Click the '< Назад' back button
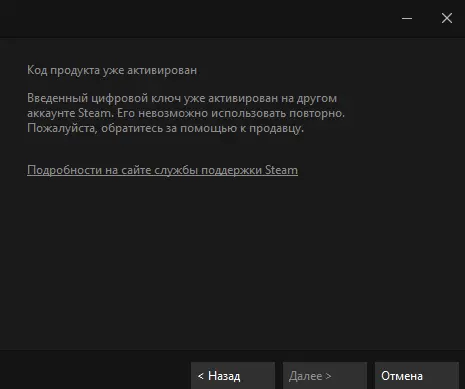This screenshot has height=389, width=465. 233,376
